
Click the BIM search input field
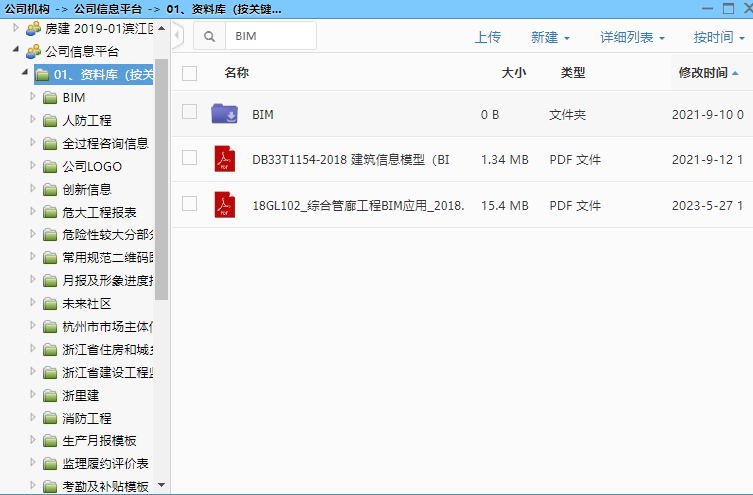pyautogui.click(x=270, y=37)
